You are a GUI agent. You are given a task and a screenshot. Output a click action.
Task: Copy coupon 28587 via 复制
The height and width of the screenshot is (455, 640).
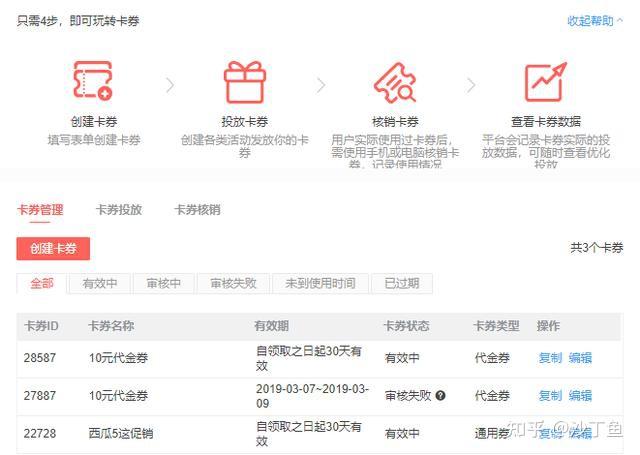click(x=550, y=358)
